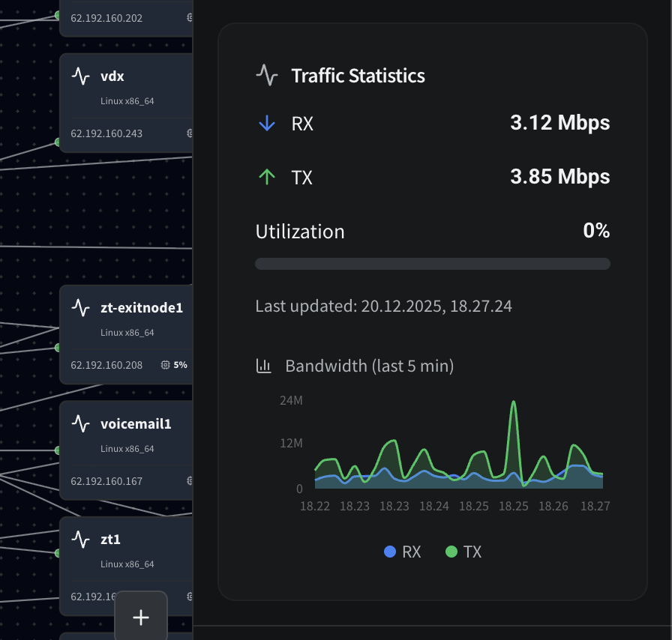Click the voicemail1 node pulse icon
Image resolution: width=672 pixels, height=640 pixels.
pyautogui.click(x=81, y=424)
